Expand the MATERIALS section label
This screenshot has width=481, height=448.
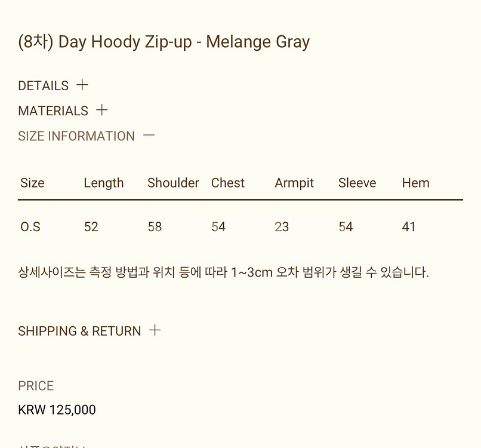(x=53, y=111)
